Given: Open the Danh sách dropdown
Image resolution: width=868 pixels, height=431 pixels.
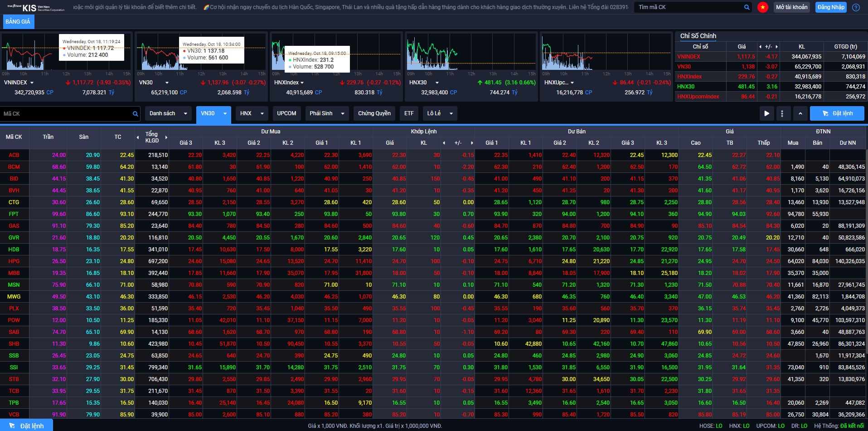Looking at the screenshot, I should coord(168,113).
